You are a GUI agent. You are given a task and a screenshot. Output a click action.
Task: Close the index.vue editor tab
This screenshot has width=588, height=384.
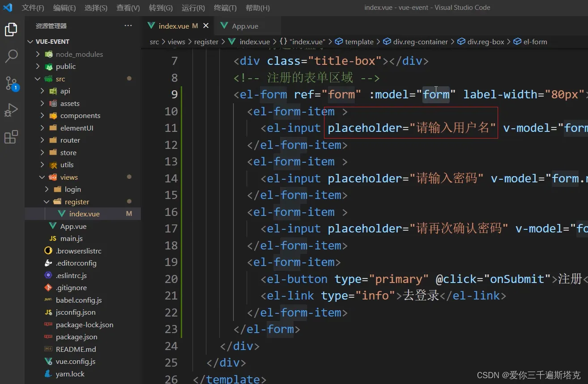[206, 26]
